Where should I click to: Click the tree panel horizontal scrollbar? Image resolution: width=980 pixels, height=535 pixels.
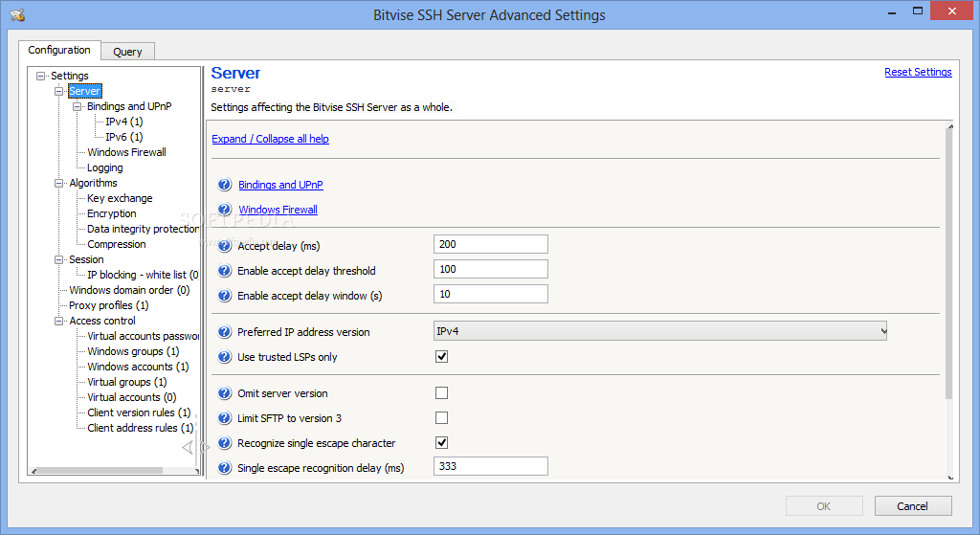click(100, 471)
